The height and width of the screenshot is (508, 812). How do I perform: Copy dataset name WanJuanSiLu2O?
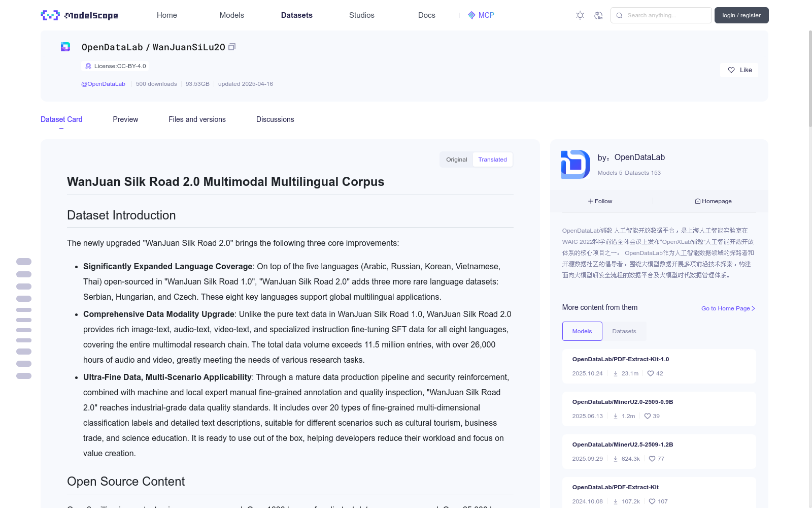[232, 47]
